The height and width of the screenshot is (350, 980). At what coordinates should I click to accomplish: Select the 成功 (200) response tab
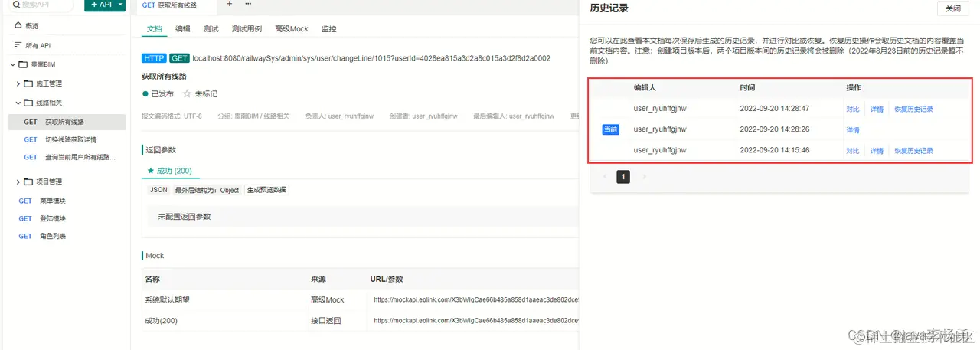[169, 170]
